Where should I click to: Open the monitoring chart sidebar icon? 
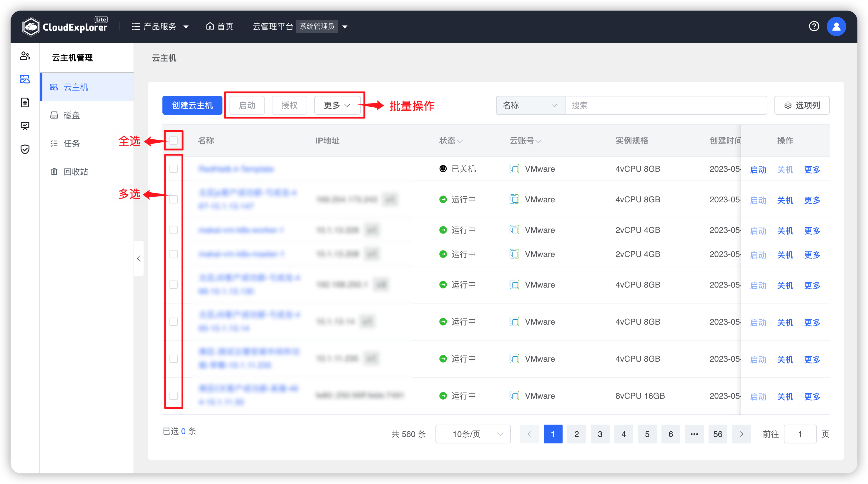click(x=25, y=126)
